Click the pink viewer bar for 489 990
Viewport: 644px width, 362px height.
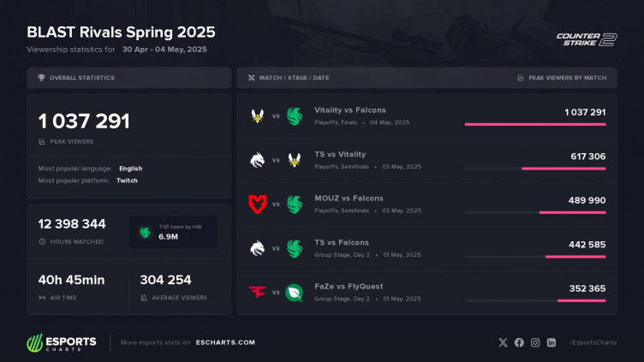click(572, 212)
